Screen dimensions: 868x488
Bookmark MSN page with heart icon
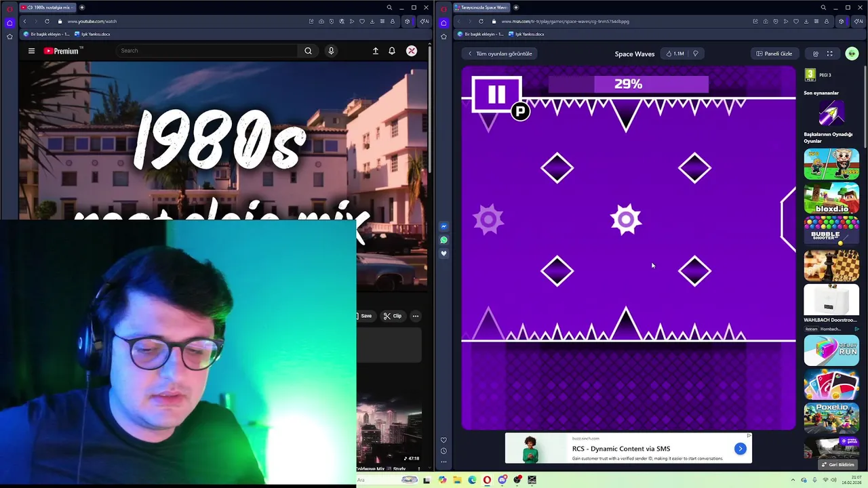[796, 21]
